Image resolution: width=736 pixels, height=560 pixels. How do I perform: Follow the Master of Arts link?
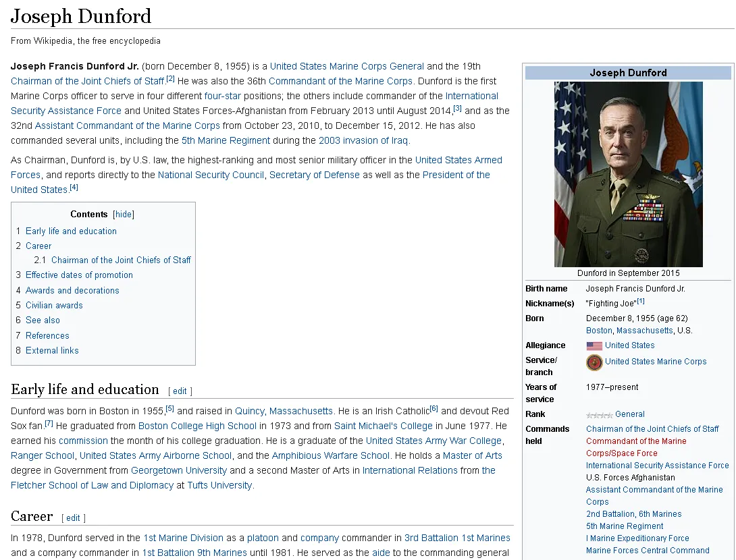point(472,456)
